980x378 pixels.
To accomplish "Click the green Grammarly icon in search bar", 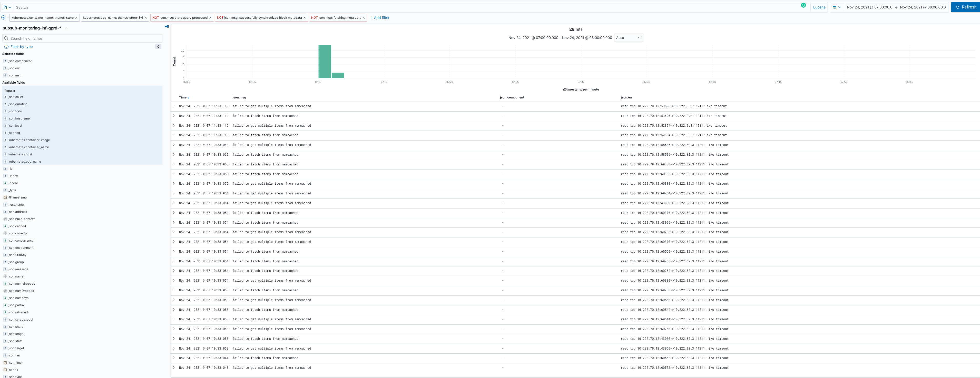I will tap(803, 5).
